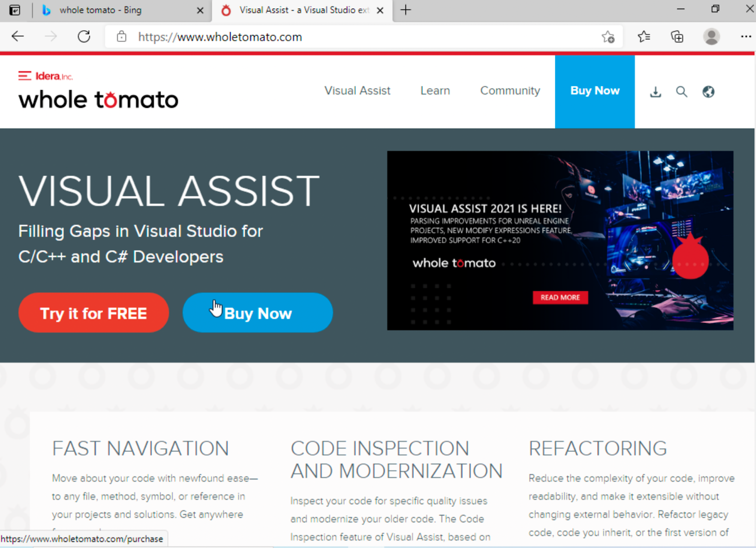Viewport: 756px width, 548px height.
Task: Open the Community nav menu
Action: [x=510, y=91]
